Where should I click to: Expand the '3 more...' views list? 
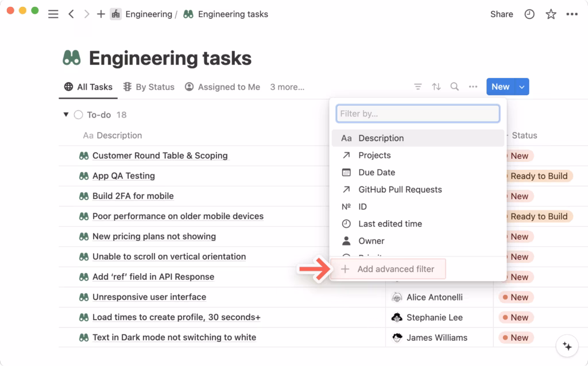[x=287, y=87]
